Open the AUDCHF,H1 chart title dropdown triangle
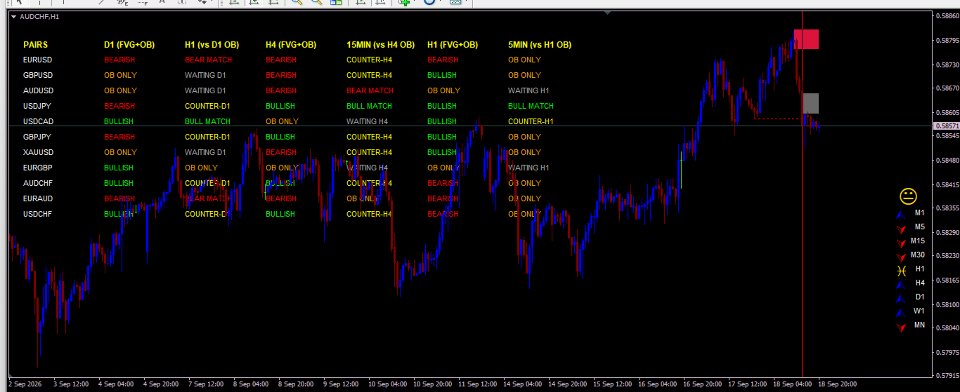Image resolution: width=960 pixels, height=392 pixels. (14, 17)
